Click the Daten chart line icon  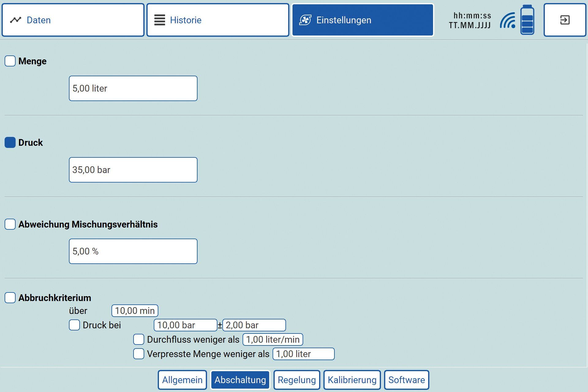[16, 20]
